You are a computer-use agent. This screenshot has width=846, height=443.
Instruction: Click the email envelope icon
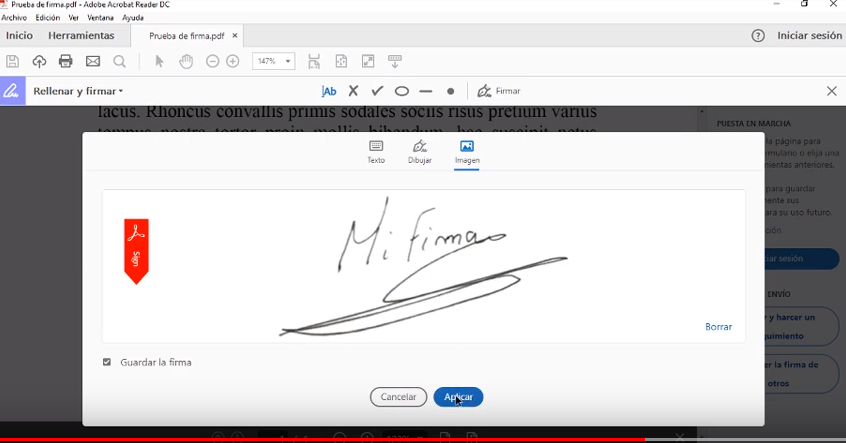point(93,61)
